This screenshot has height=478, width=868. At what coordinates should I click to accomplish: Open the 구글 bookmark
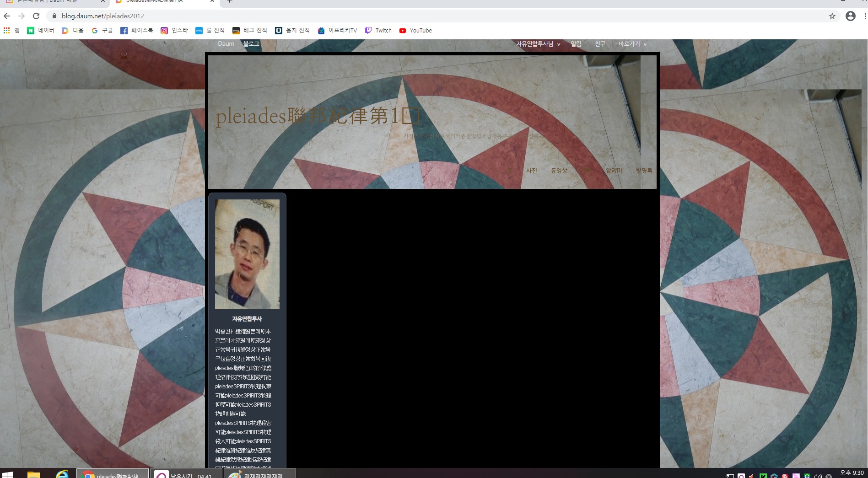tap(102, 31)
